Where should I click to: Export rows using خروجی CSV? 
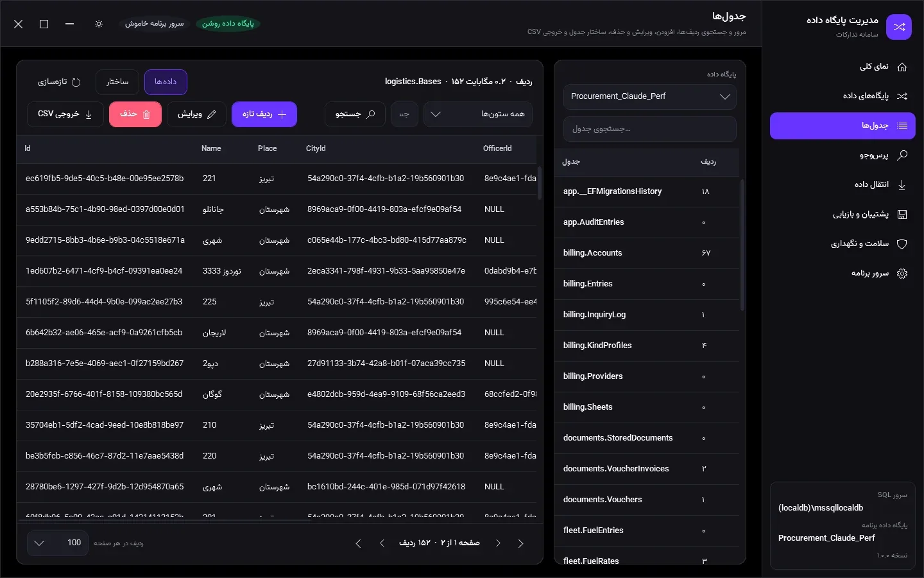click(x=65, y=114)
